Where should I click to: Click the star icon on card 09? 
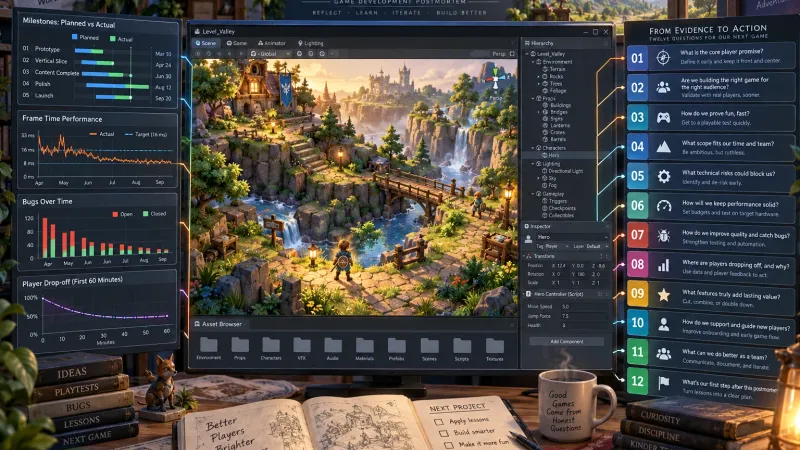(664, 294)
